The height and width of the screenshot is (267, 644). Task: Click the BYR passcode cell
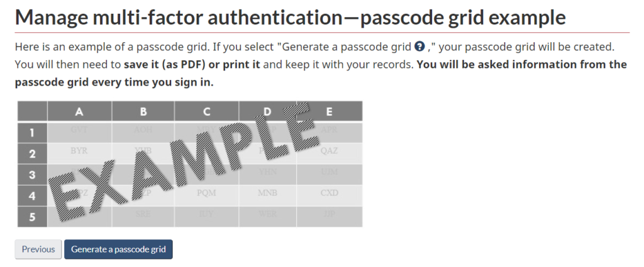[x=79, y=151]
